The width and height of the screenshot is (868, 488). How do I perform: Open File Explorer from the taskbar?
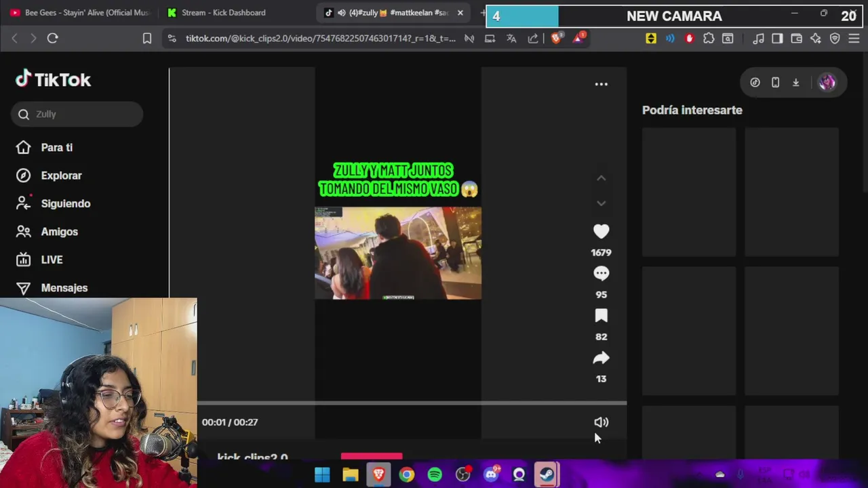[x=350, y=474]
